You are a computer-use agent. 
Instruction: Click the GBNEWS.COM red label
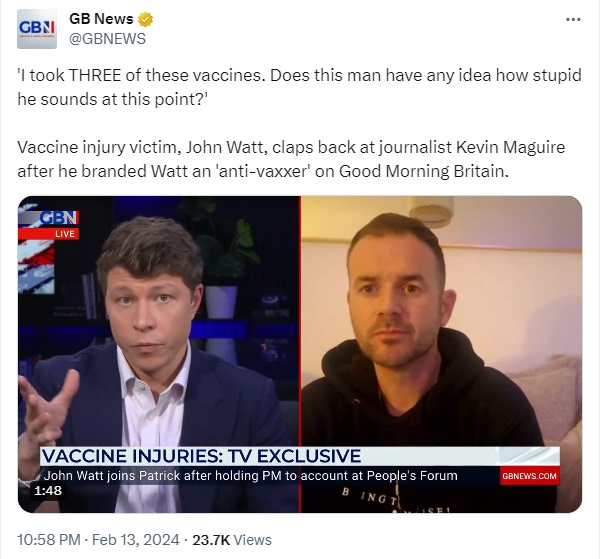(529, 476)
